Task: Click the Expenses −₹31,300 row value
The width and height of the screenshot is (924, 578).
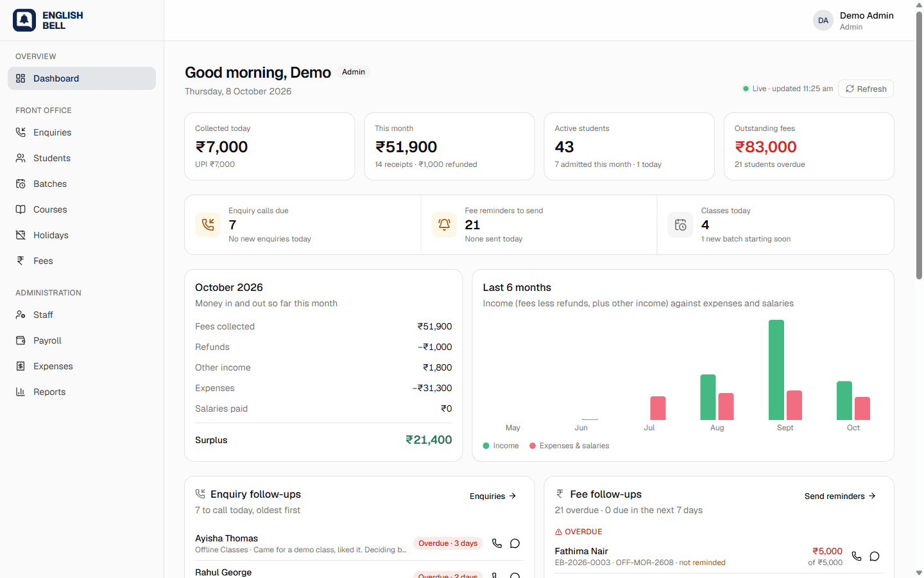Action: 432,388
